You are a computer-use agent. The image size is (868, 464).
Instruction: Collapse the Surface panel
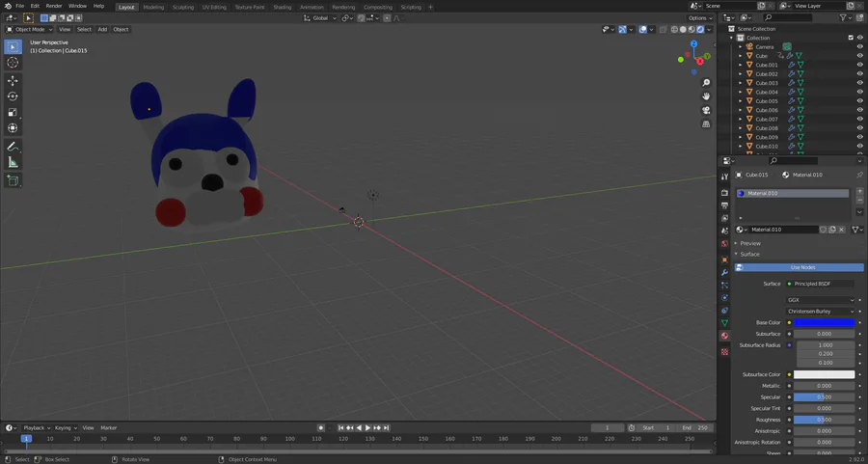pos(749,254)
